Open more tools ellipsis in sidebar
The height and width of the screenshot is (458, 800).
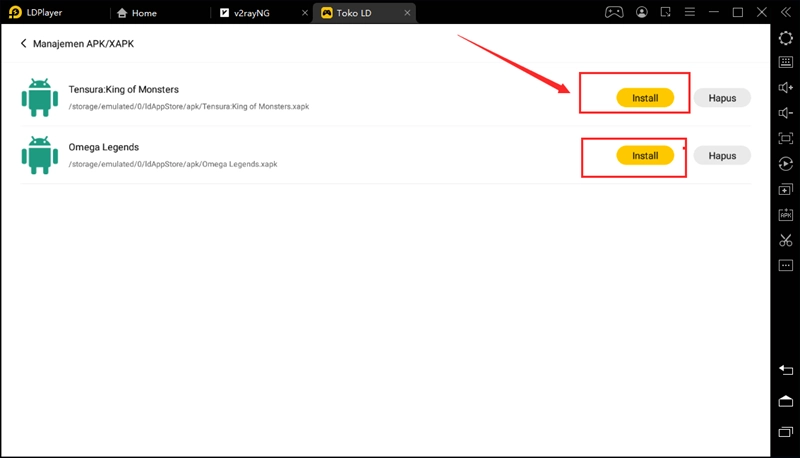(786, 265)
